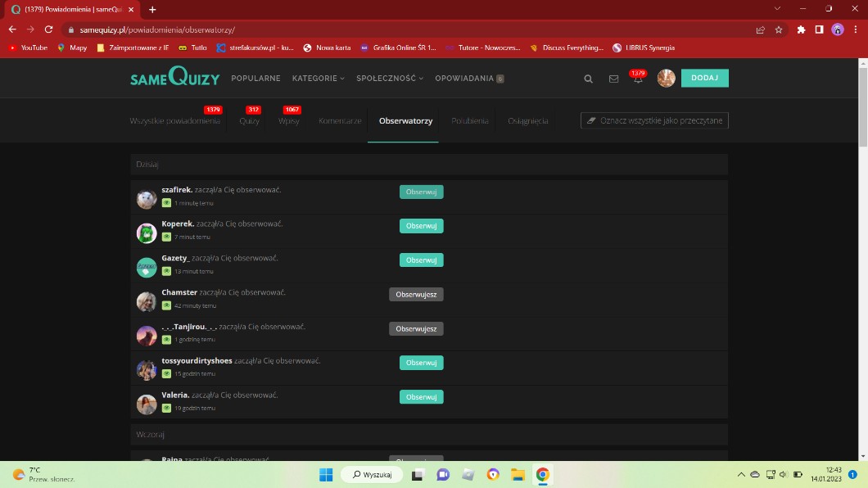Click the browser address bar
The width and height of the screenshot is (868, 488).
pyautogui.click(x=409, y=29)
